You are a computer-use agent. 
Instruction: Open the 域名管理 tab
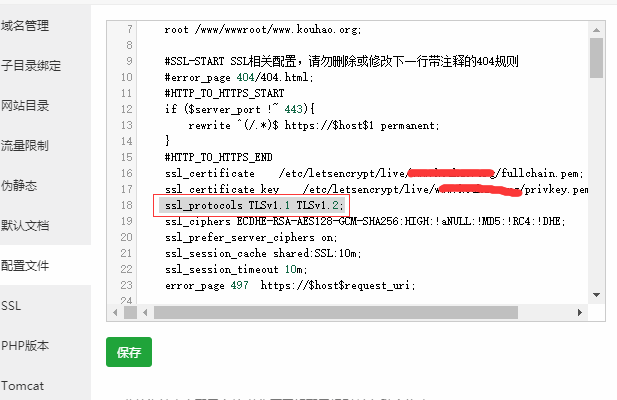(24, 25)
